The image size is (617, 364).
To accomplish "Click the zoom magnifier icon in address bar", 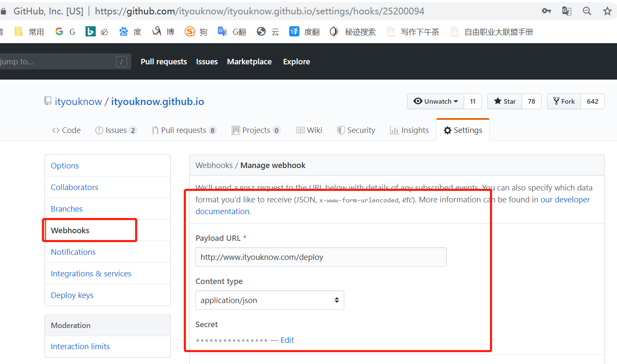I will (587, 11).
